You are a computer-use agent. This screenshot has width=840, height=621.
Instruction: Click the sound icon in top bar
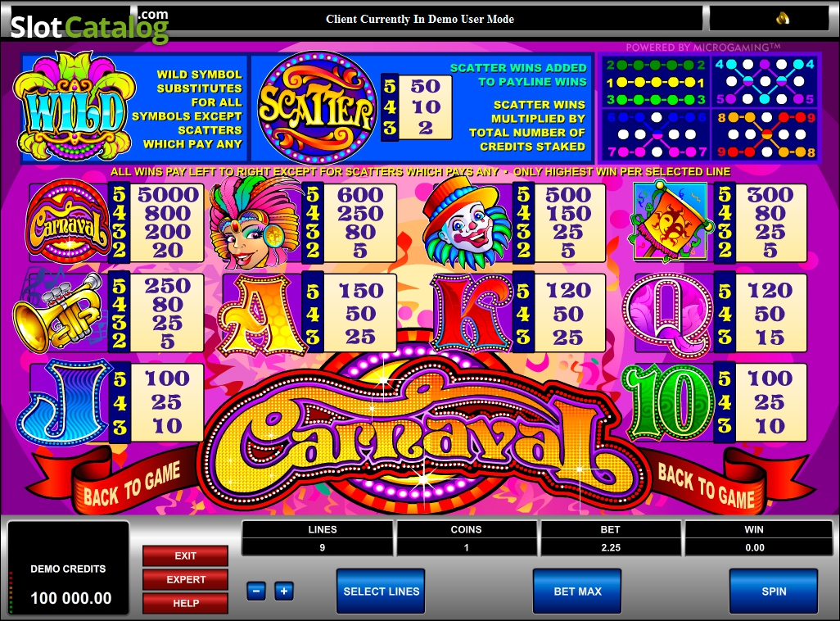coord(783,19)
